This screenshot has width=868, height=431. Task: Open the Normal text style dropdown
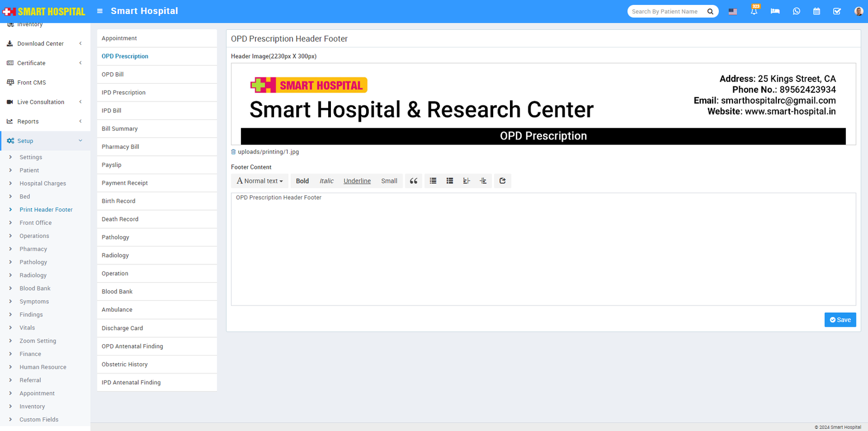pos(260,181)
